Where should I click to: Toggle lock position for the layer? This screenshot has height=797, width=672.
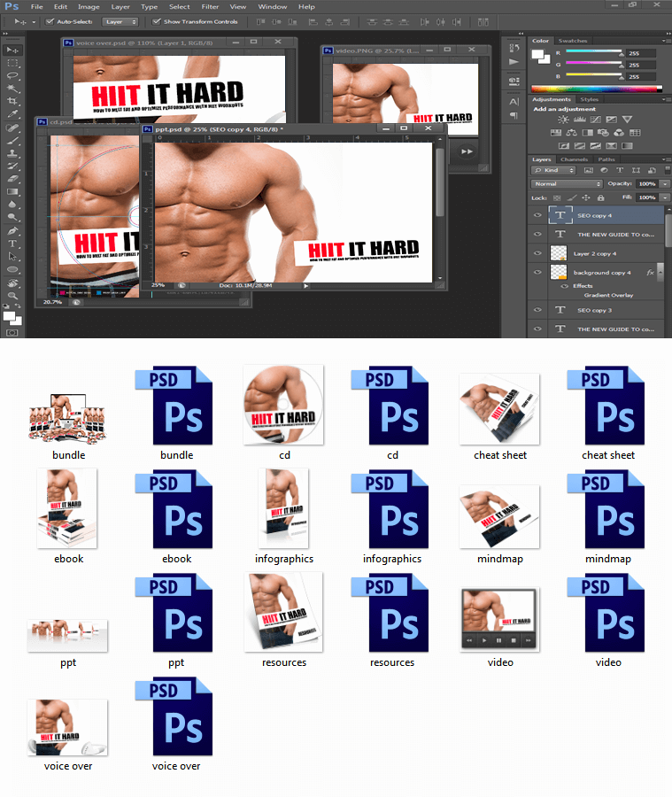click(586, 197)
